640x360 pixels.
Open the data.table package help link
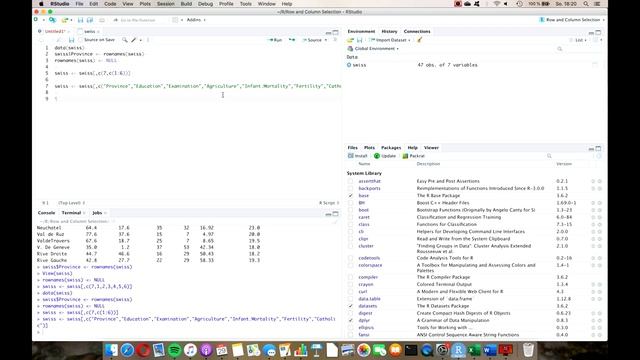pyautogui.click(x=369, y=299)
